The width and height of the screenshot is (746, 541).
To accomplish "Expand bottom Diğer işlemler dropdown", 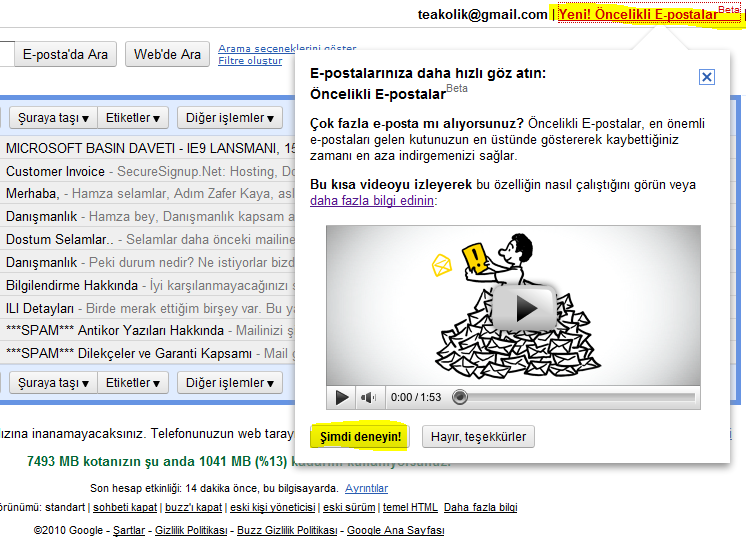I will (230, 383).
